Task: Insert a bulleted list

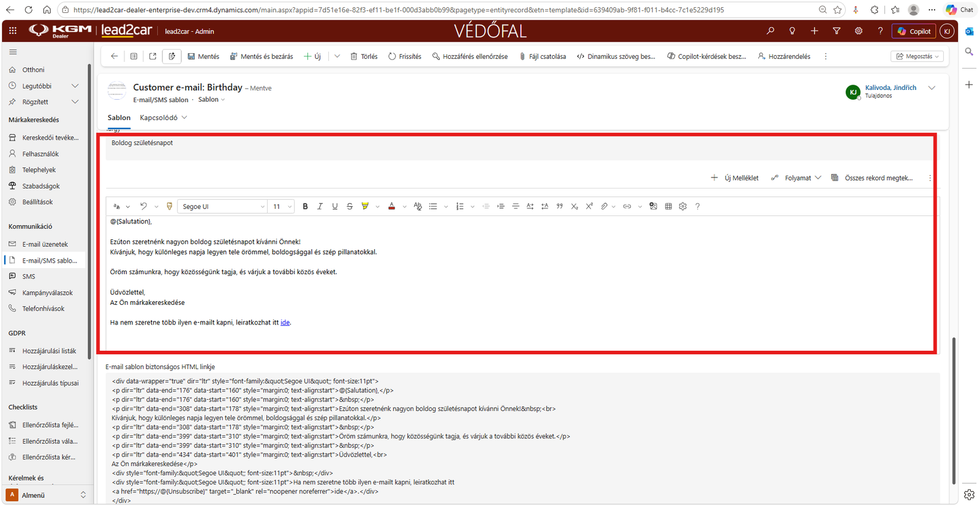Action: [x=433, y=206]
